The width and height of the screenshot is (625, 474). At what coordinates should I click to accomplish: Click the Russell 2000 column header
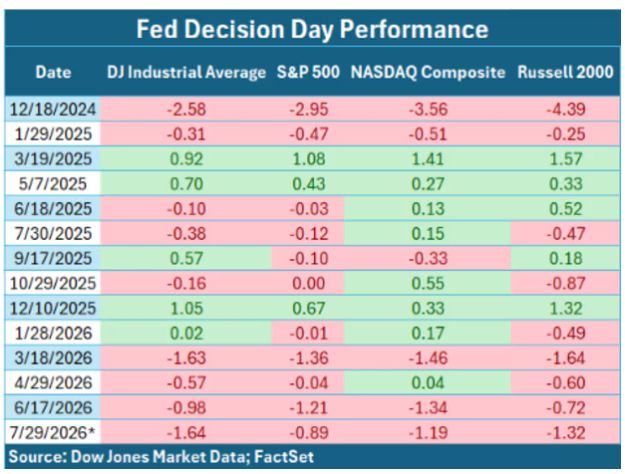(x=565, y=72)
